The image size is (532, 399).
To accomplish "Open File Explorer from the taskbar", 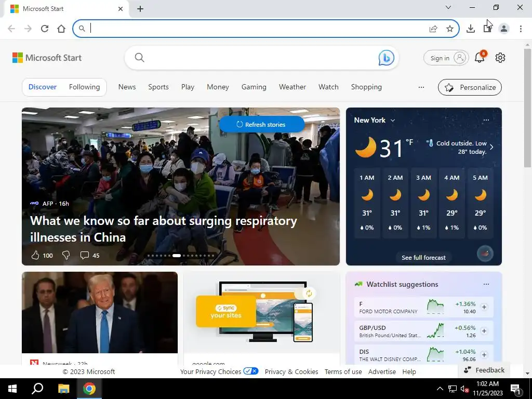I will [63, 389].
